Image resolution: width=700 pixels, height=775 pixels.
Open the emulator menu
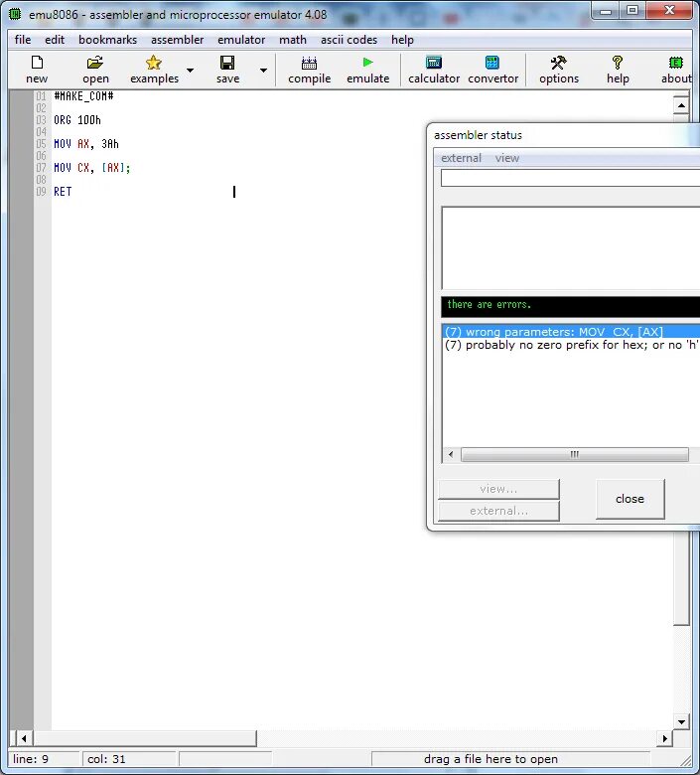(241, 40)
